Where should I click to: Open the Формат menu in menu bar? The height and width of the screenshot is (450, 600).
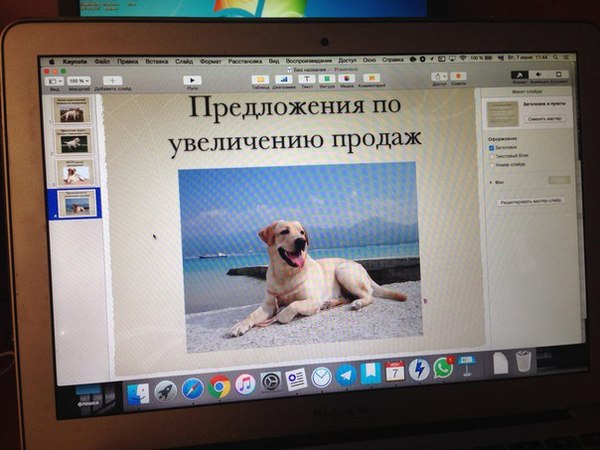(210, 61)
